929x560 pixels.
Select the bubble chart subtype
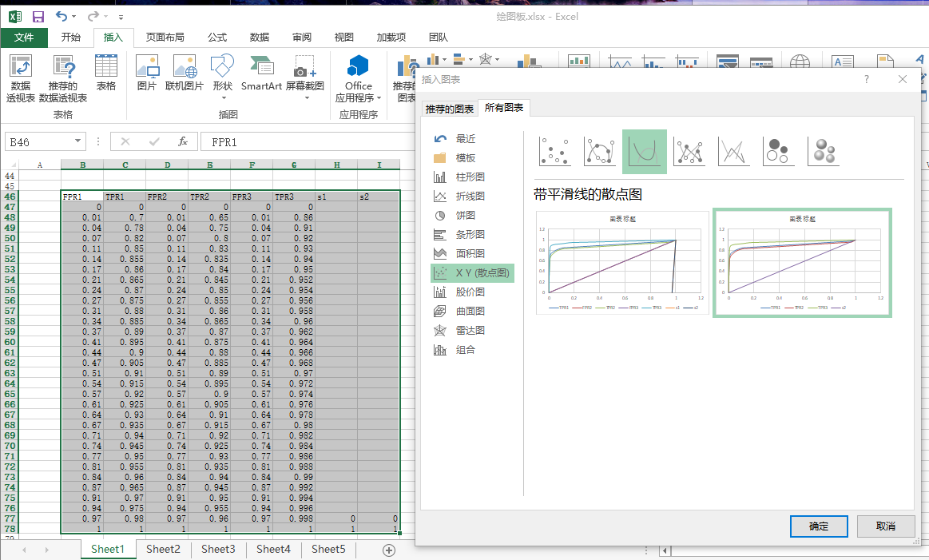tap(779, 151)
